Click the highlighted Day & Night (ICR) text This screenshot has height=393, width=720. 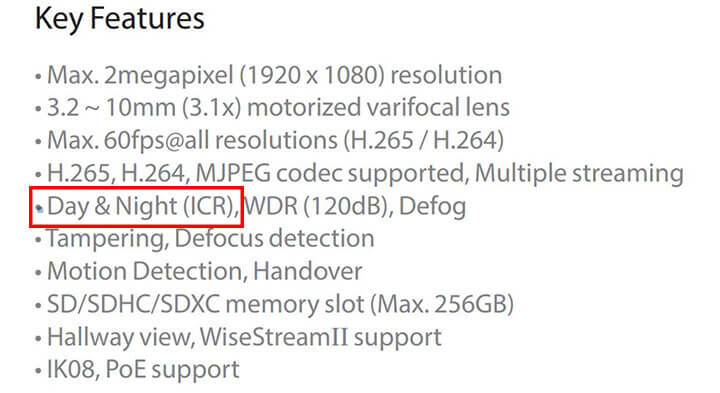(143, 206)
